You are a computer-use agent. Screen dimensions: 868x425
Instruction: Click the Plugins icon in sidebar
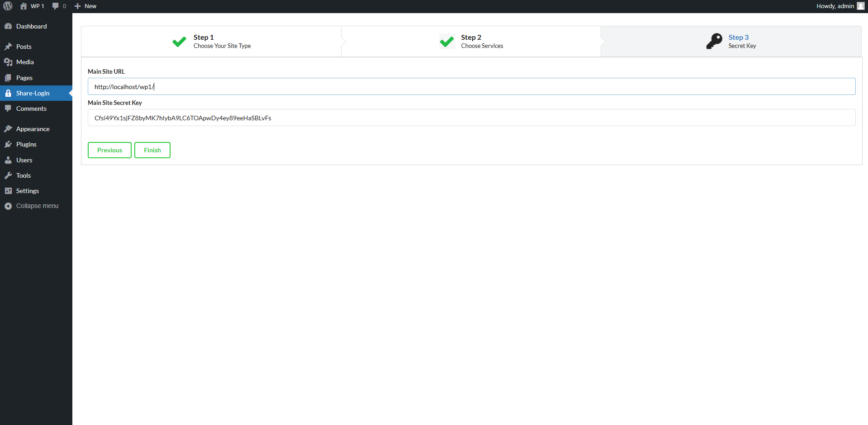(9, 144)
